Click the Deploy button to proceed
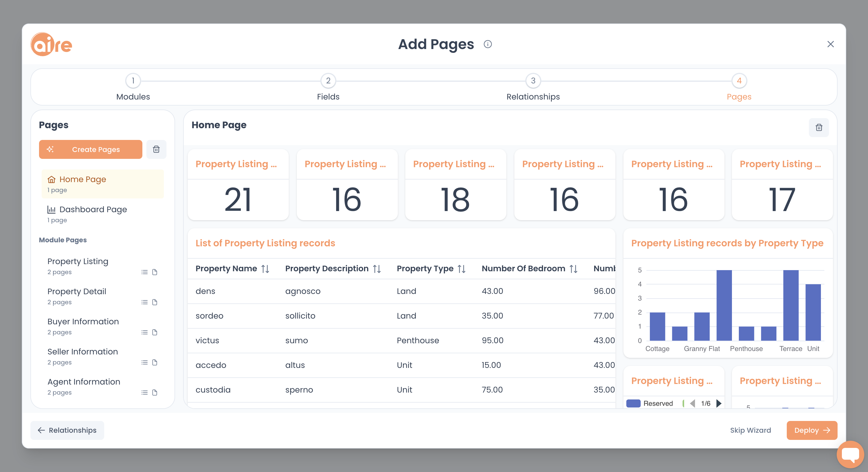This screenshot has height=472, width=868. point(812,430)
